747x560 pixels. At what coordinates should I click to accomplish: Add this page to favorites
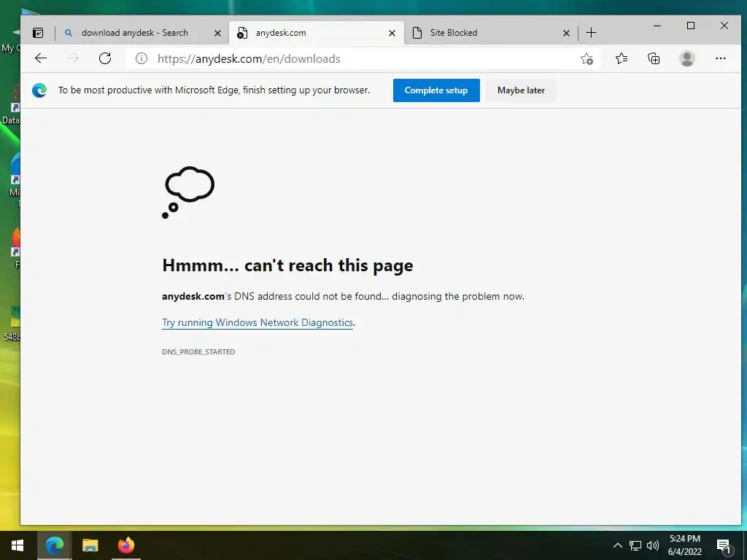click(x=587, y=58)
